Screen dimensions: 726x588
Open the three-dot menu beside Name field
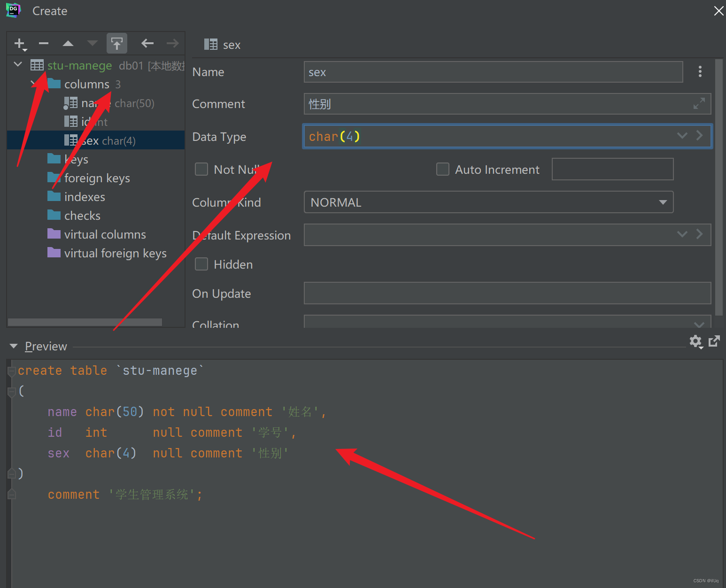pyautogui.click(x=700, y=71)
